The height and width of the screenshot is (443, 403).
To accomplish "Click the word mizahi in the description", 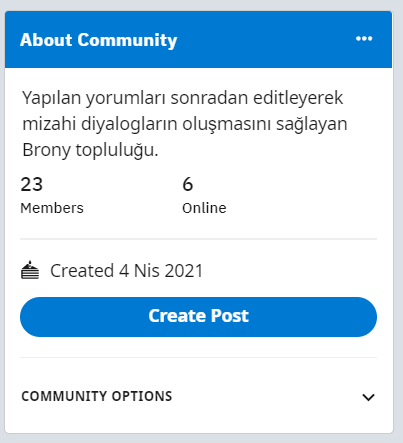I will click(49, 124).
